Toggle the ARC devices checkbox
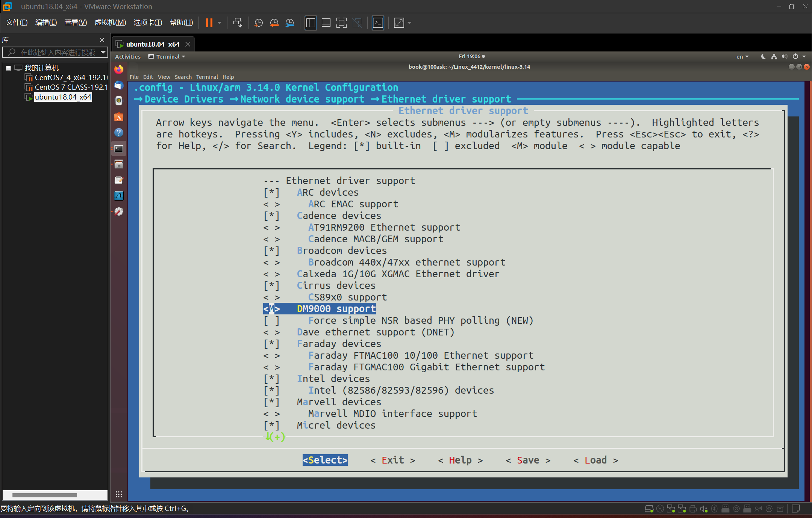The image size is (812, 518). (271, 193)
